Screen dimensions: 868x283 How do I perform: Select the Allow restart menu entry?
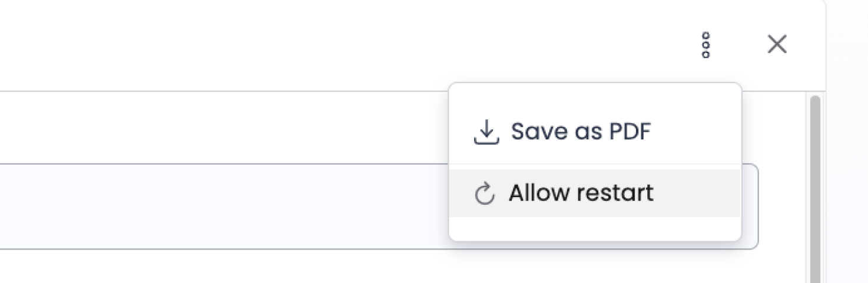(595, 193)
